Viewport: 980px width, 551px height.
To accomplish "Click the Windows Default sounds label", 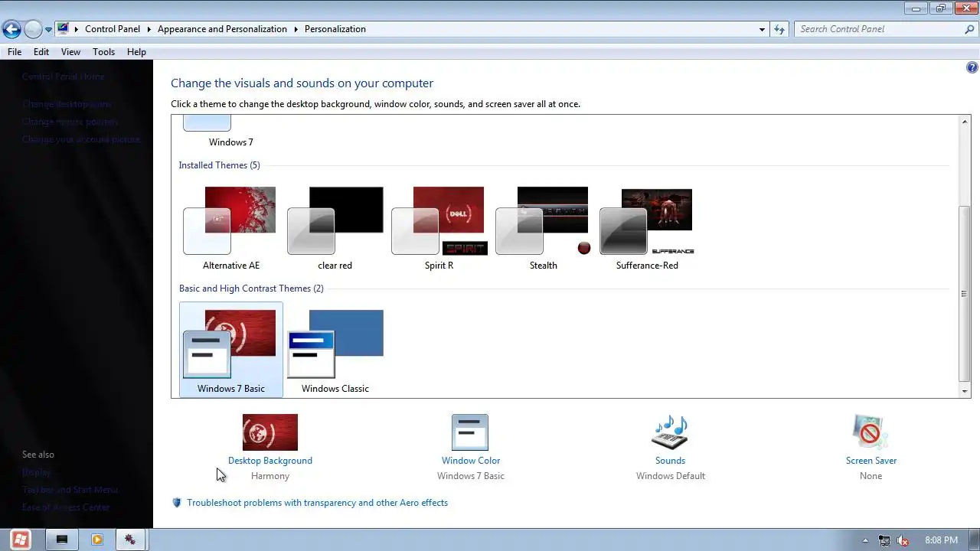I will 670,476.
